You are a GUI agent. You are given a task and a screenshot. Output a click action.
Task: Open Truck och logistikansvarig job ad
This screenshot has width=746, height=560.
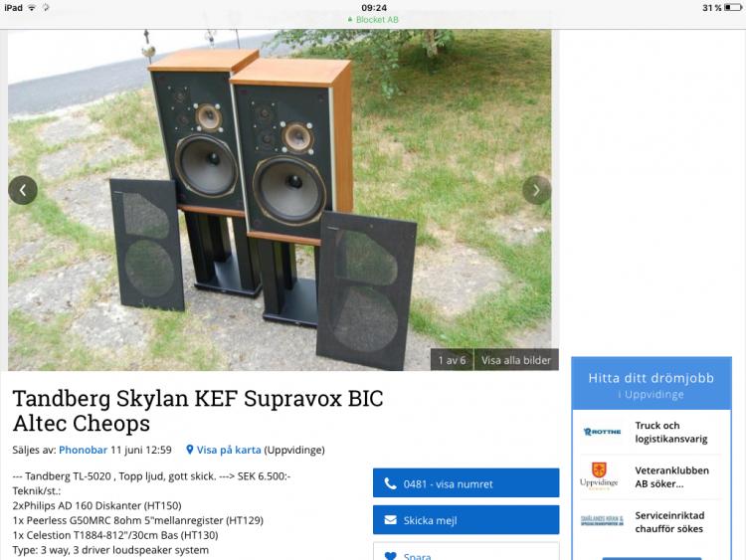pyautogui.click(x=670, y=432)
